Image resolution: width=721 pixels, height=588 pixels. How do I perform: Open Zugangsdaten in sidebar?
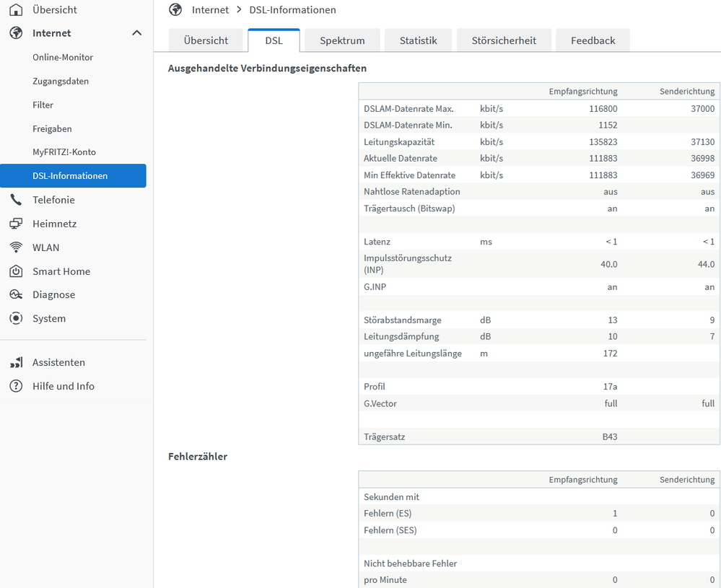(x=60, y=82)
